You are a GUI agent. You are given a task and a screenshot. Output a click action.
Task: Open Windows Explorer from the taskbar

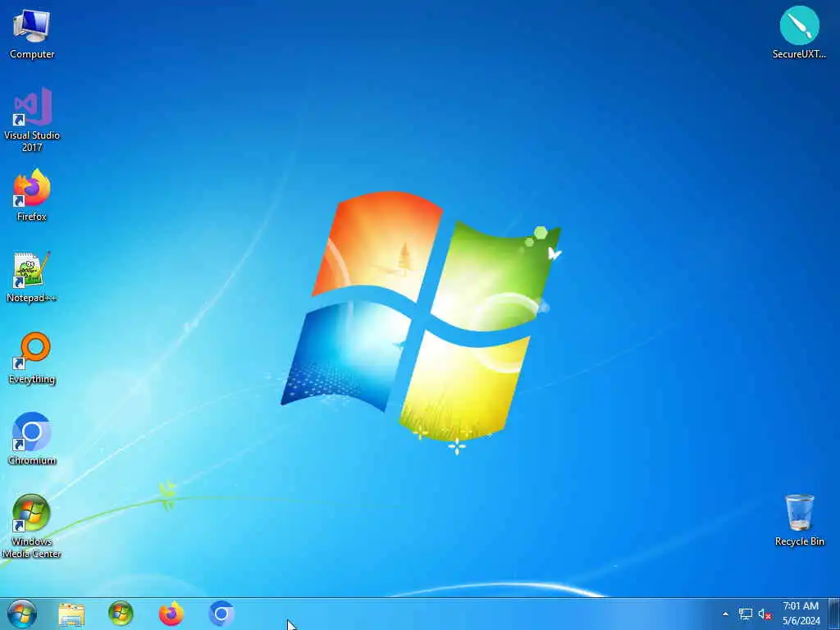[71, 614]
